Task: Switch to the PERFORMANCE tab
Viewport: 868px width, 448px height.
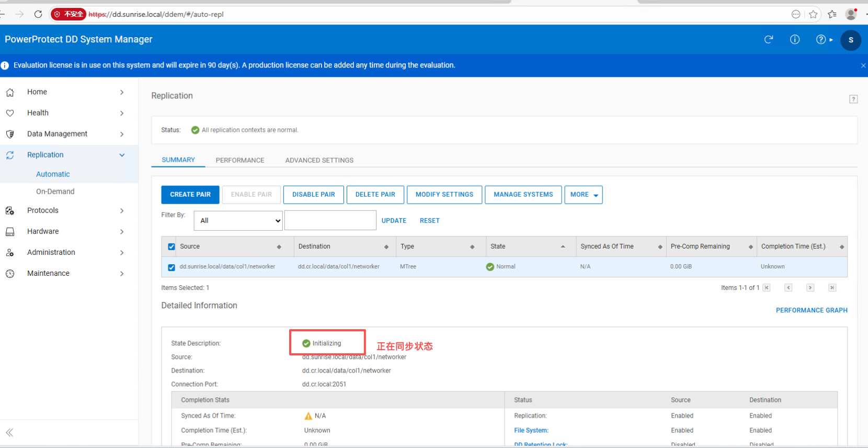Action: 240,160
